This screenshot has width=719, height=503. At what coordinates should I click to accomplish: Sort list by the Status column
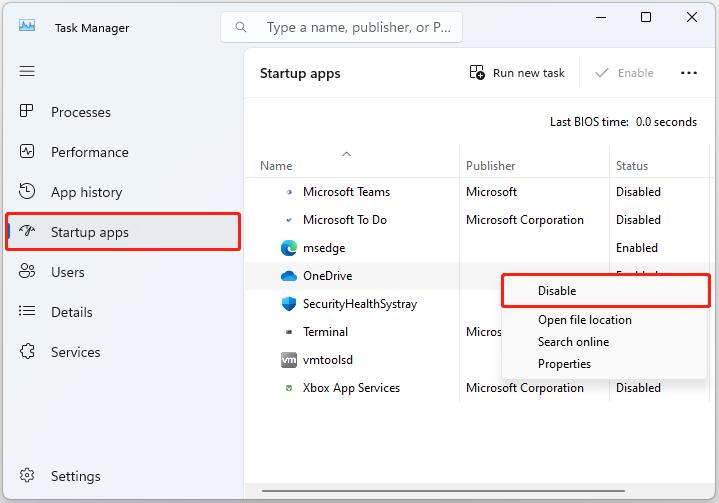[632, 166]
